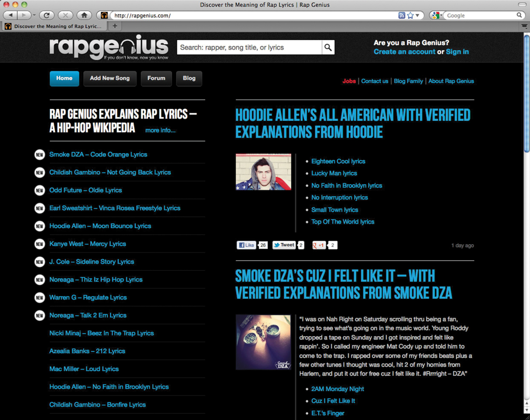
Task: Click the vertical page scrollbar thumb
Action: (x=527, y=93)
